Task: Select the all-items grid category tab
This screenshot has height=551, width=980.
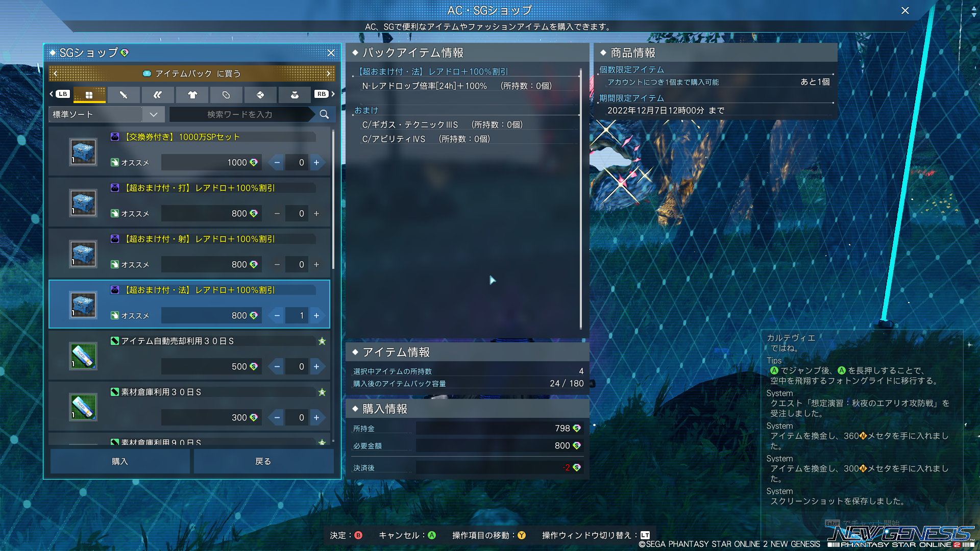Action: [89, 94]
